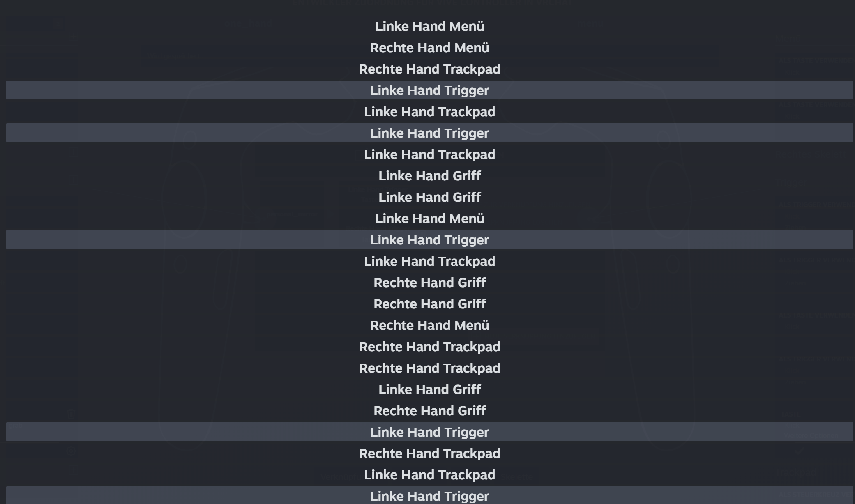This screenshot has height=504, width=855.
Task: Select the fourth highlighted Linke Hand Trigger row
Action: click(429, 432)
